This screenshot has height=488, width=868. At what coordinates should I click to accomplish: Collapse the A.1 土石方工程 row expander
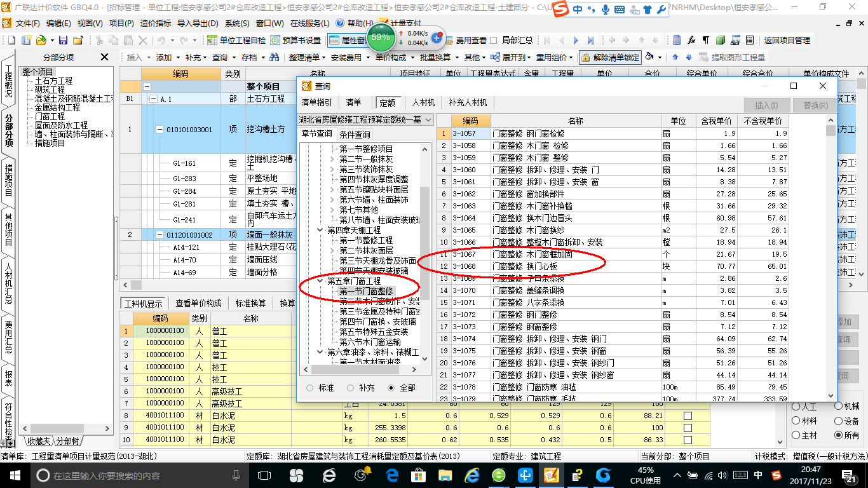[x=153, y=99]
